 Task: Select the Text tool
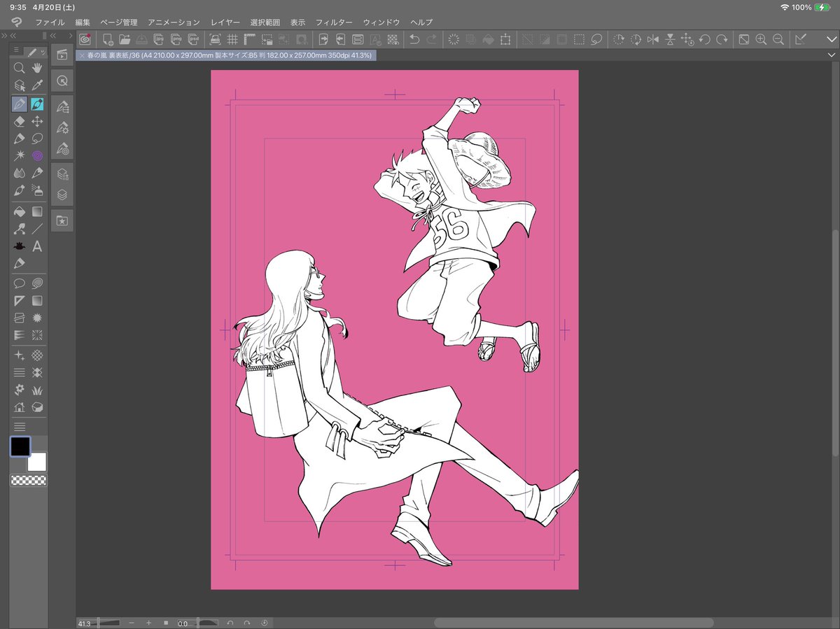coord(37,246)
